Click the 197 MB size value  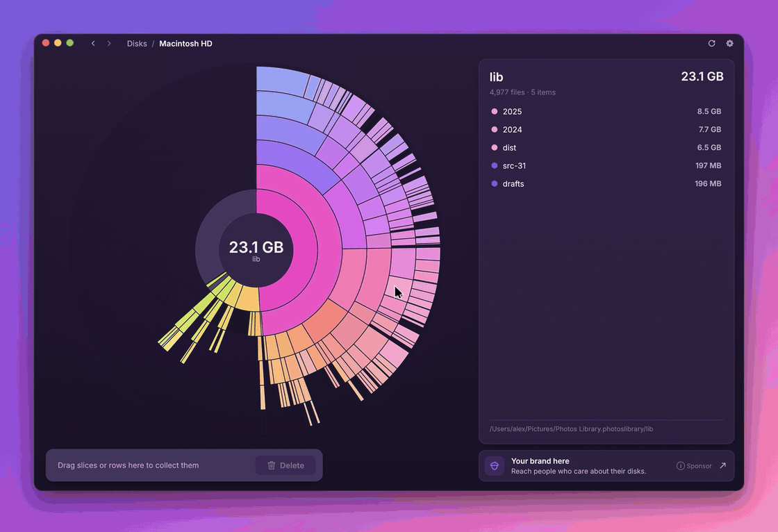point(708,166)
